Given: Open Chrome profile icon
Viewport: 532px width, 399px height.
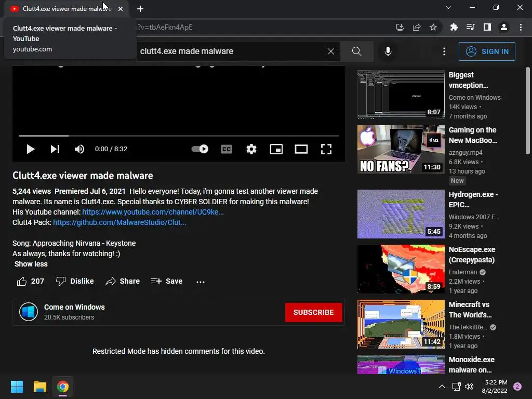Looking at the screenshot, I should (504, 27).
